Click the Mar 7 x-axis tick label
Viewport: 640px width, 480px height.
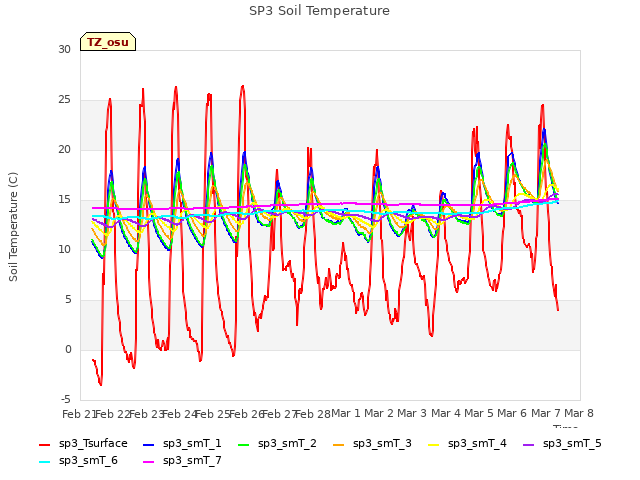(x=546, y=413)
